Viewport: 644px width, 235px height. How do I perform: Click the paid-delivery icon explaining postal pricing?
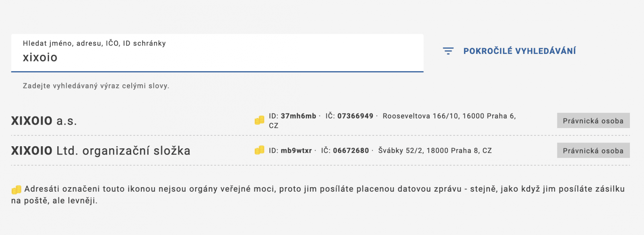point(17,188)
